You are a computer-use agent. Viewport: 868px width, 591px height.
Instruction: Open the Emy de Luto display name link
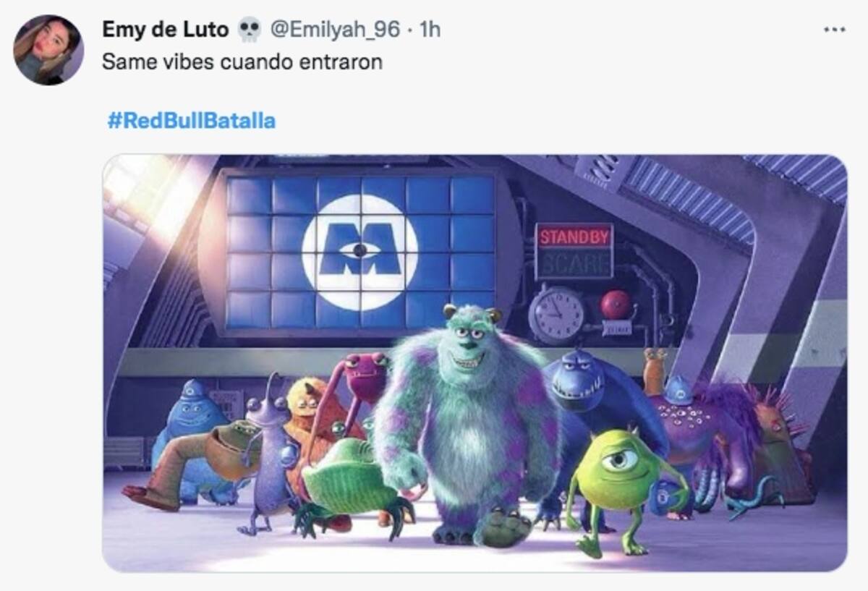point(166,30)
